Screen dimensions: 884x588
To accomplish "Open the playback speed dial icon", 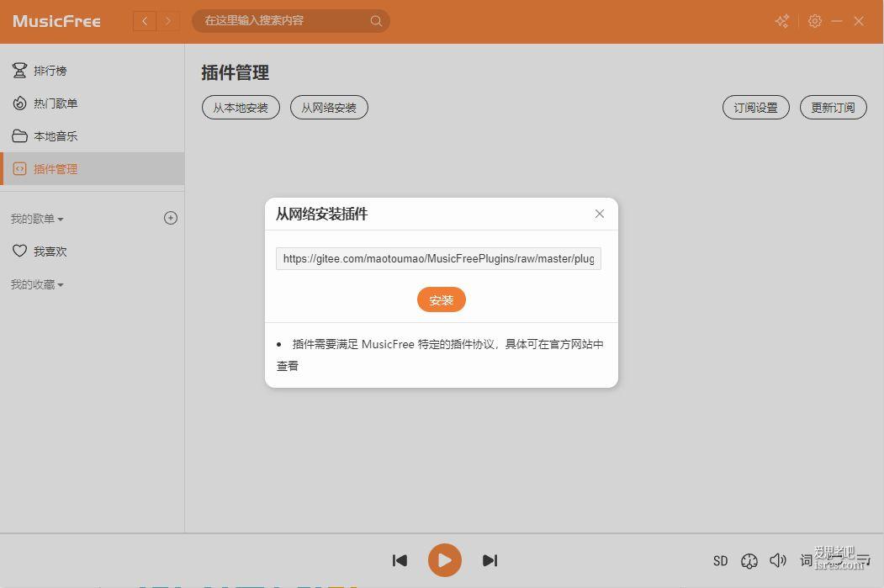I will pyautogui.click(x=749, y=561).
